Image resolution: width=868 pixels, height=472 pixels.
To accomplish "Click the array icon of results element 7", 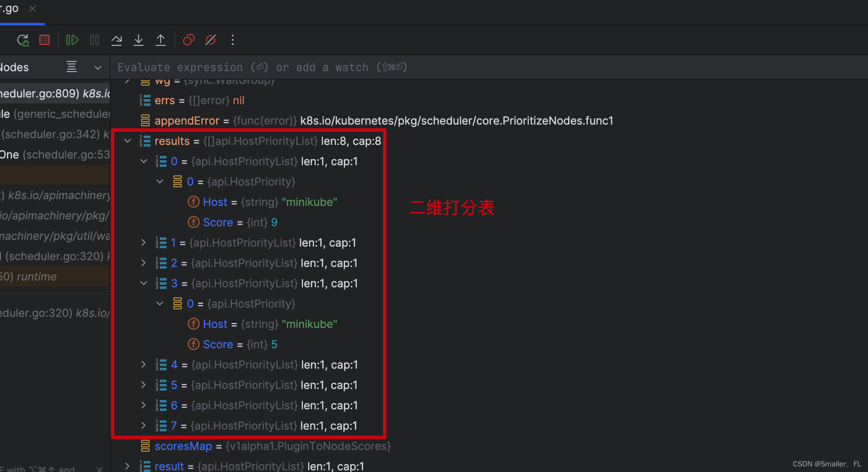I will [x=161, y=425].
